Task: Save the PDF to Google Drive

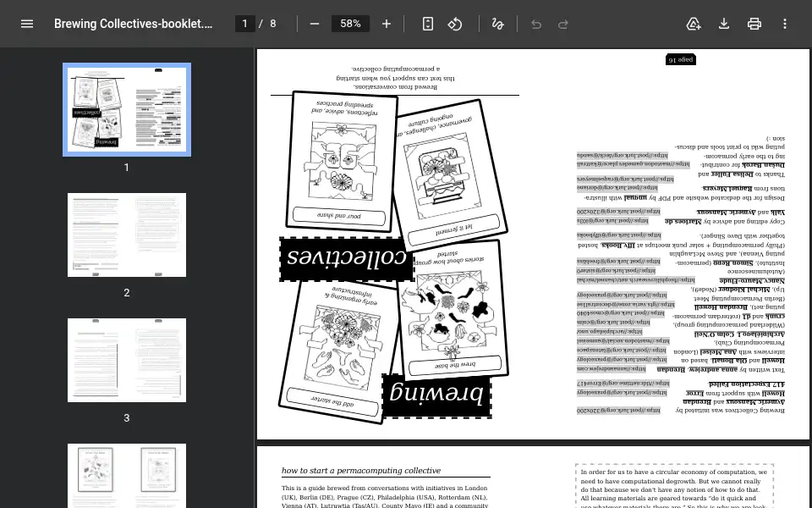Action: click(x=694, y=24)
